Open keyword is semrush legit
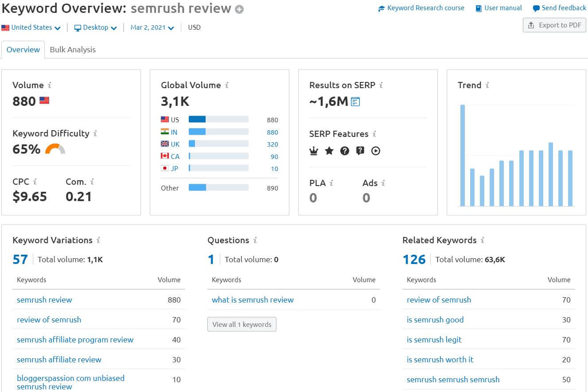The width and height of the screenshot is (588, 392). point(434,340)
